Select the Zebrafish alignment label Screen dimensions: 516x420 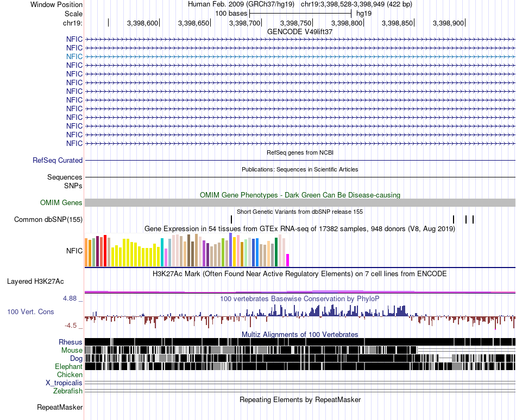point(68,391)
